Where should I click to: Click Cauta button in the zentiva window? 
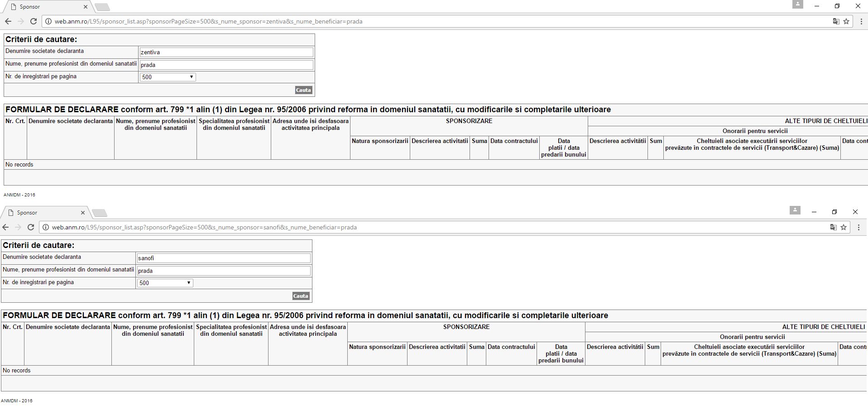pos(303,90)
